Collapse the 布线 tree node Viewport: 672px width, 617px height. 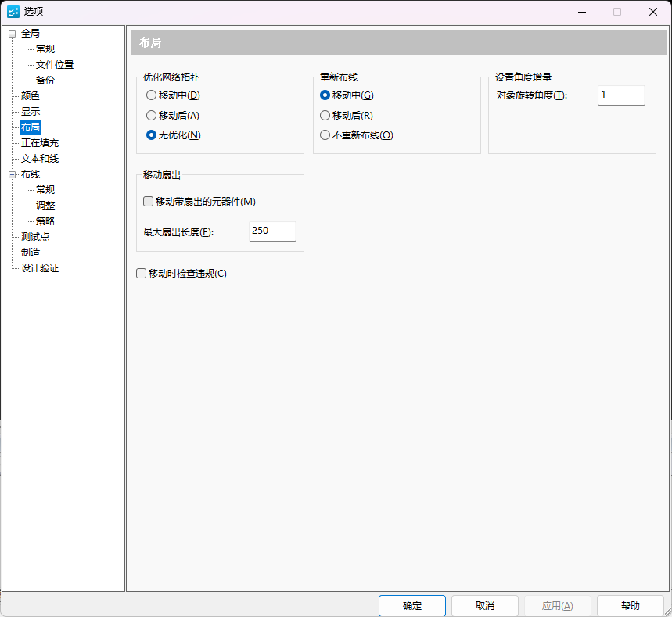13,174
